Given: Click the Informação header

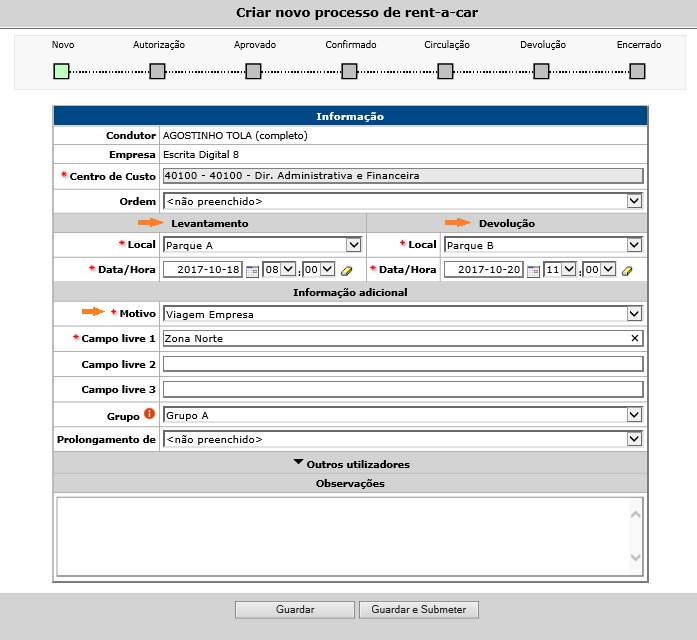Looking at the screenshot, I should [x=350, y=116].
